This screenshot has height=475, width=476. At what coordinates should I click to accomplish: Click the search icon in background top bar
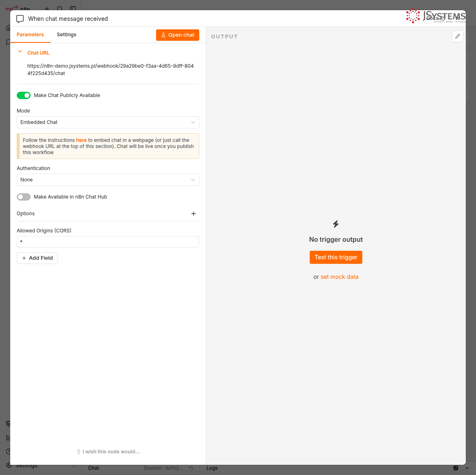tap(60, 9)
